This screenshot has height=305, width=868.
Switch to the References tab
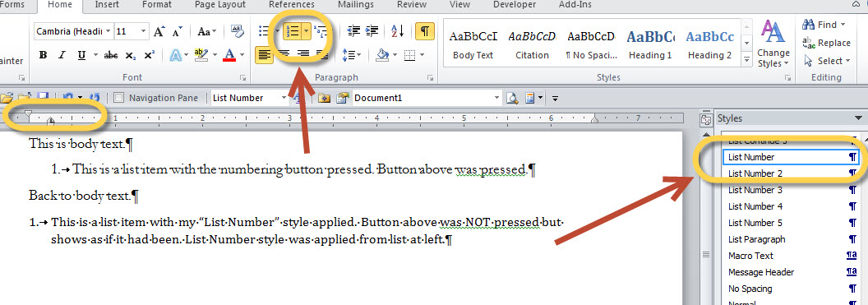[292, 4]
